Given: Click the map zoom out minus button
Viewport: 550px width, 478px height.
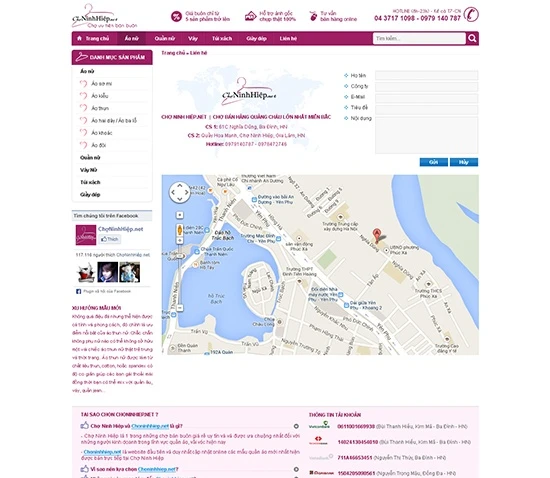Looking at the screenshot, I should (x=180, y=308).
